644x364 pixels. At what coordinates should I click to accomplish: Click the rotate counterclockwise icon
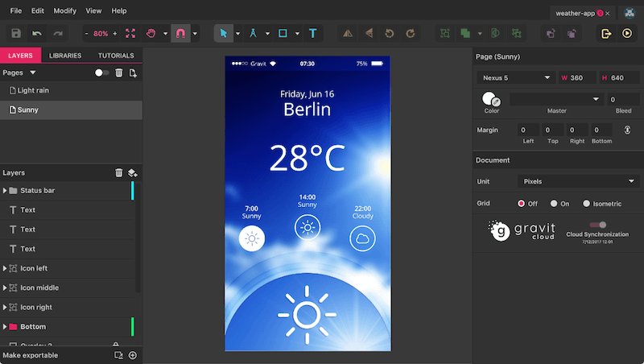[x=390, y=33]
